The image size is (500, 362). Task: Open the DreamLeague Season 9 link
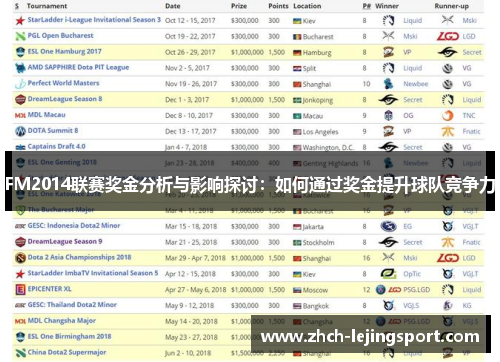click(x=65, y=241)
